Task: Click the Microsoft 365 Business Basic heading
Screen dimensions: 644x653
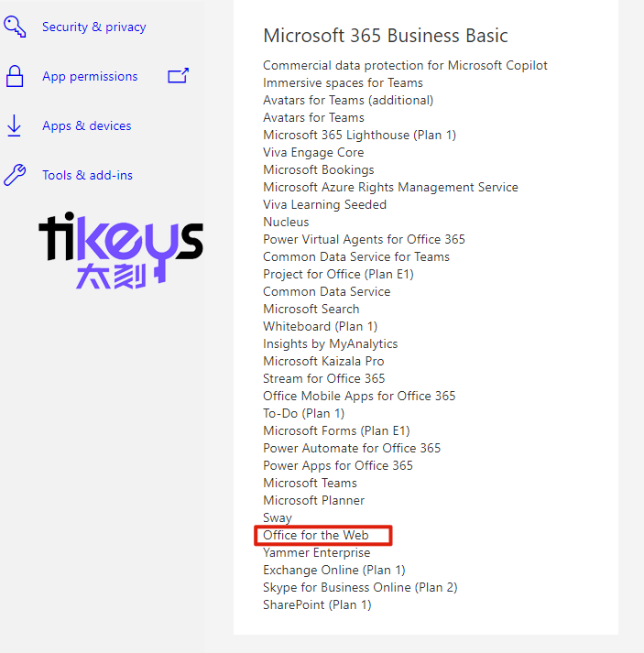Action: (385, 36)
